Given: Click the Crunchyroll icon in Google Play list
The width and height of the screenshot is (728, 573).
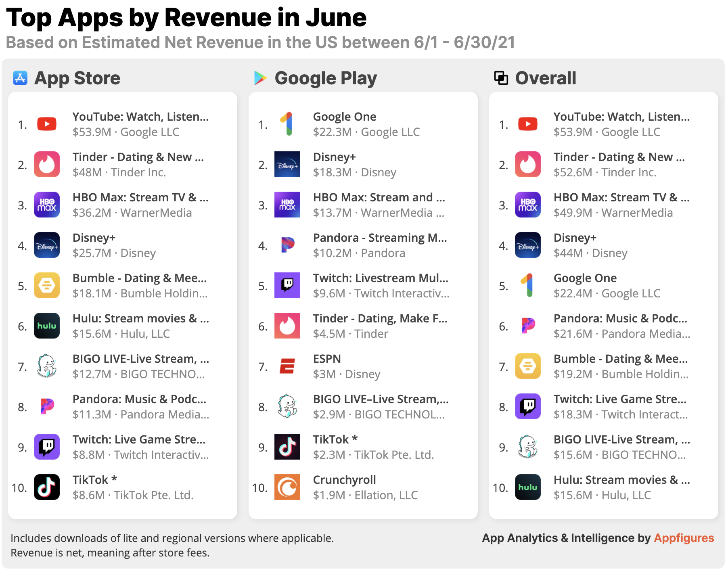Looking at the screenshot, I should (x=287, y=487).
